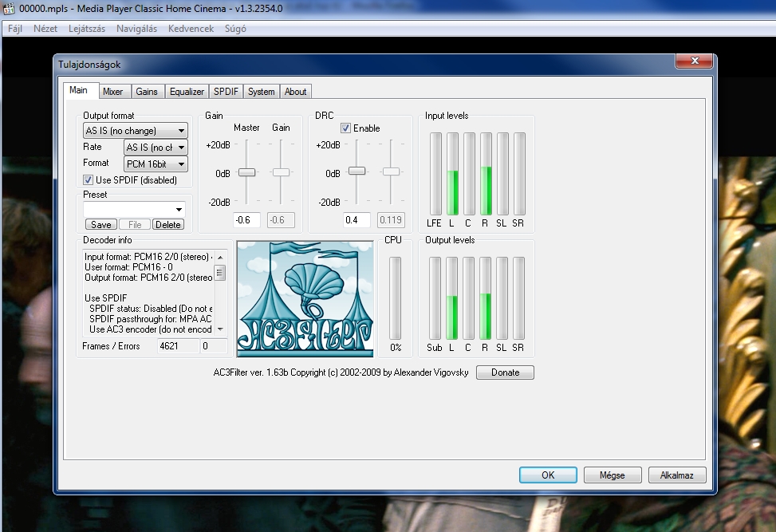Click the second DRC level slider handle
This screenshot has width=776, height=532.
pyautogui.click(x=391, y=171)
